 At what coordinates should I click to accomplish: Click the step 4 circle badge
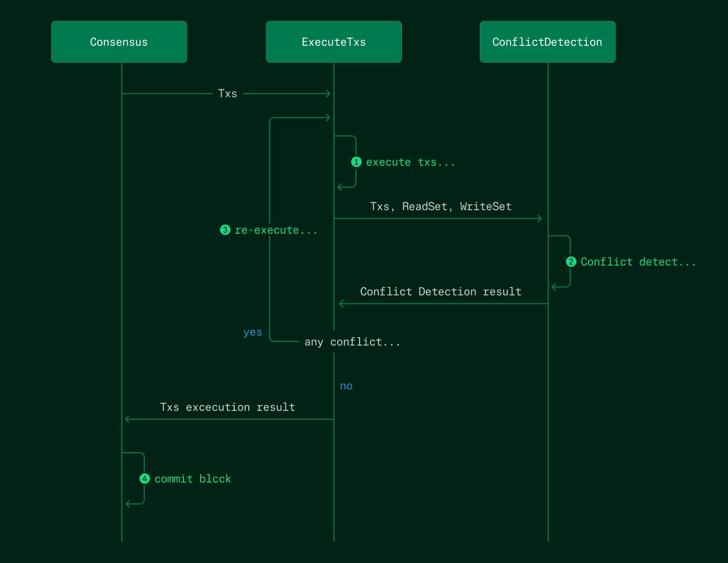point(145,479)
